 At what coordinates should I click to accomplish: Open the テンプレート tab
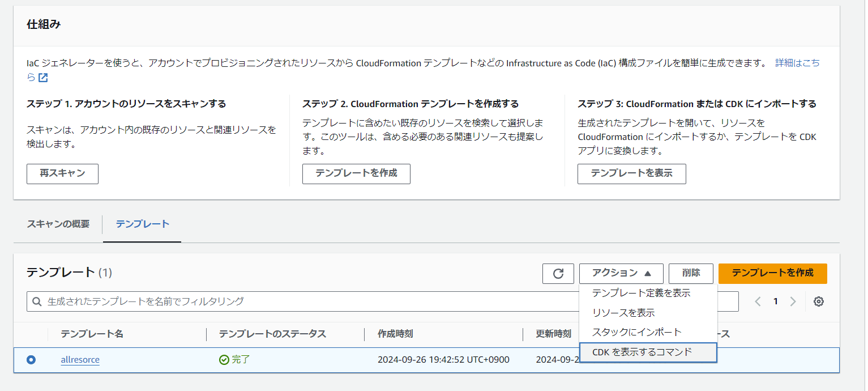click(142, 224)
